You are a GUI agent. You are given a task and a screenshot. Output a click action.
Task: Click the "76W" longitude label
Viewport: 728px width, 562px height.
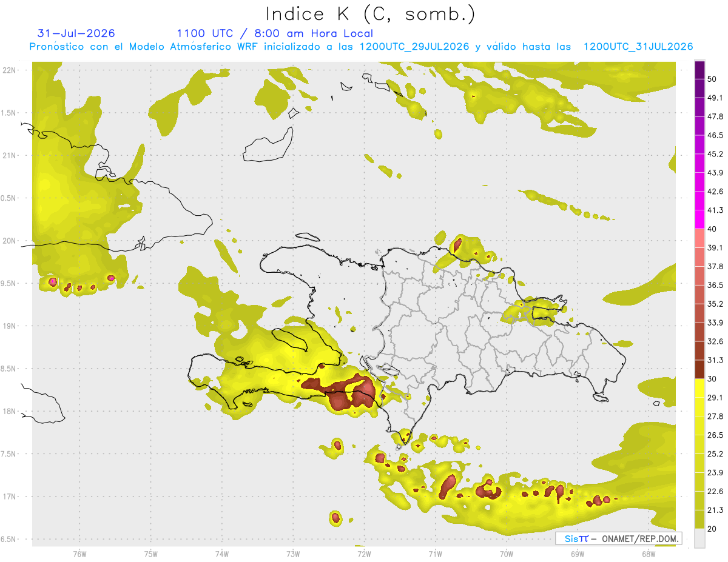[x=79, y=554]
